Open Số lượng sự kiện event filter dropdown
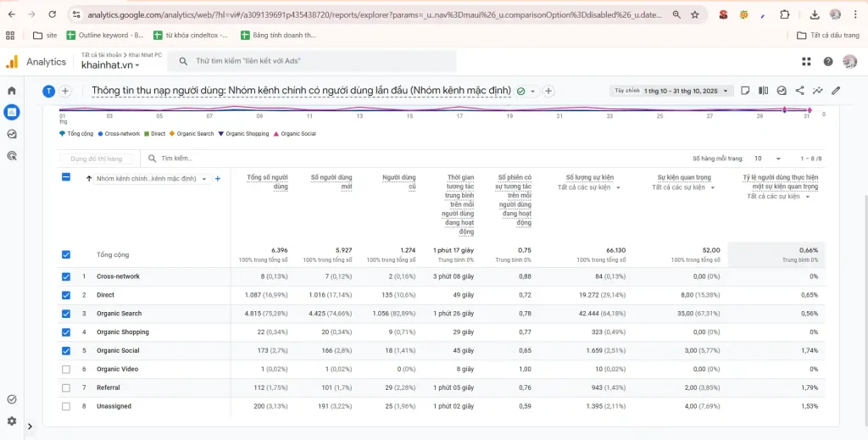This screenshot has width=868, height=440. pyautogui.click(x=589, y=187)
